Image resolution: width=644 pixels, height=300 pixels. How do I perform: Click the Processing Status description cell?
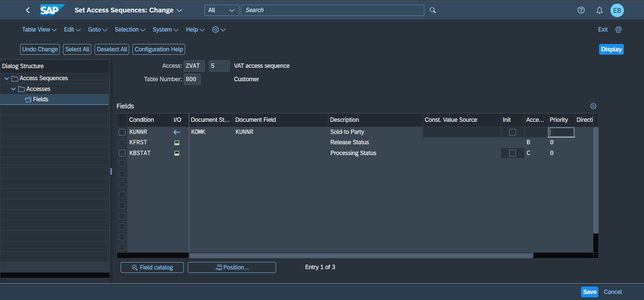click(x=375, y=153)
